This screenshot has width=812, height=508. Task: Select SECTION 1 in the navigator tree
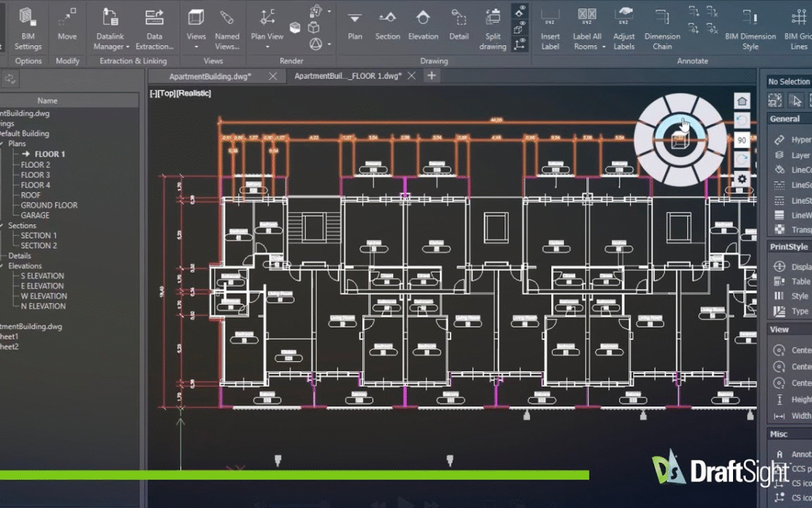[38, 236]
